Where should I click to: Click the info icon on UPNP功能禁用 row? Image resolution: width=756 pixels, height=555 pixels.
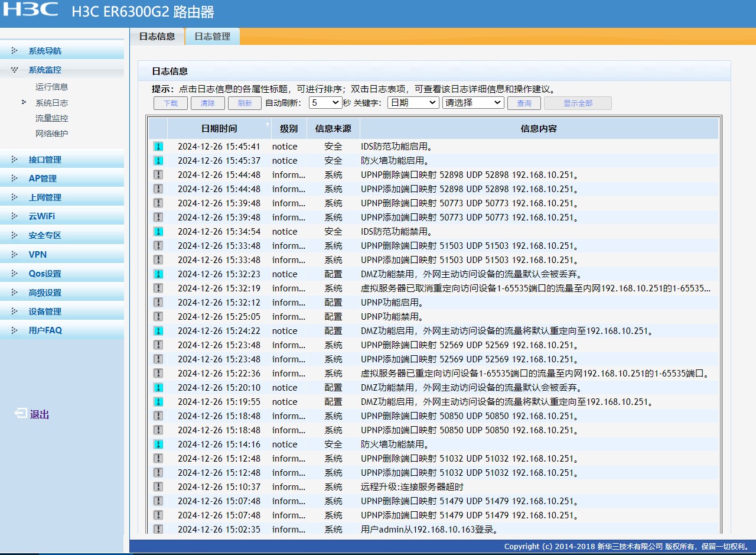tap(158, 317)
